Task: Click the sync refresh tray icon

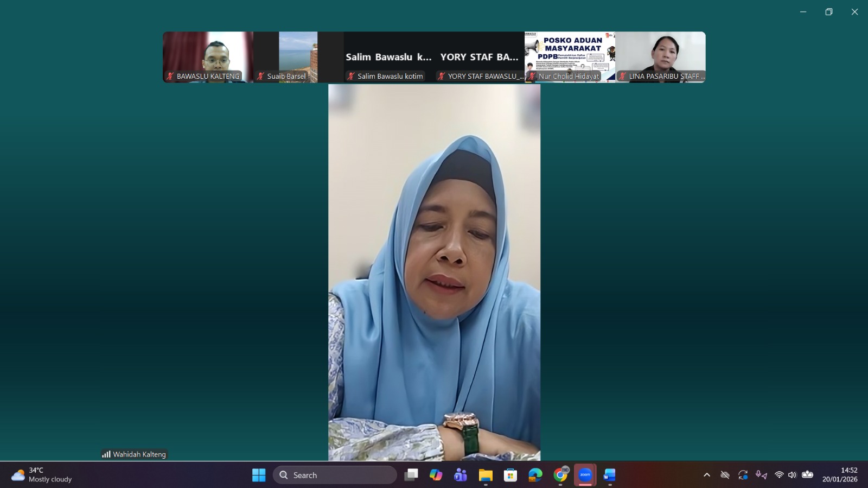Action: (743, 475)
